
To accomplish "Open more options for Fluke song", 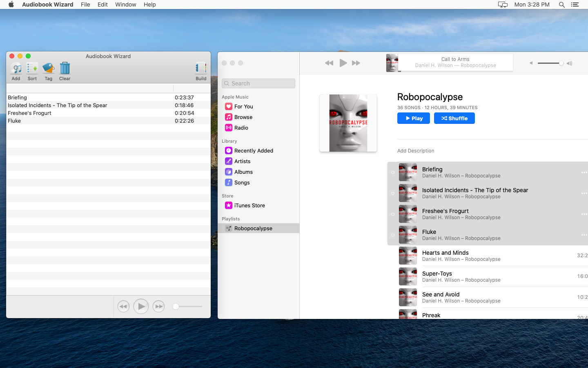I will (x=584, y=235).
